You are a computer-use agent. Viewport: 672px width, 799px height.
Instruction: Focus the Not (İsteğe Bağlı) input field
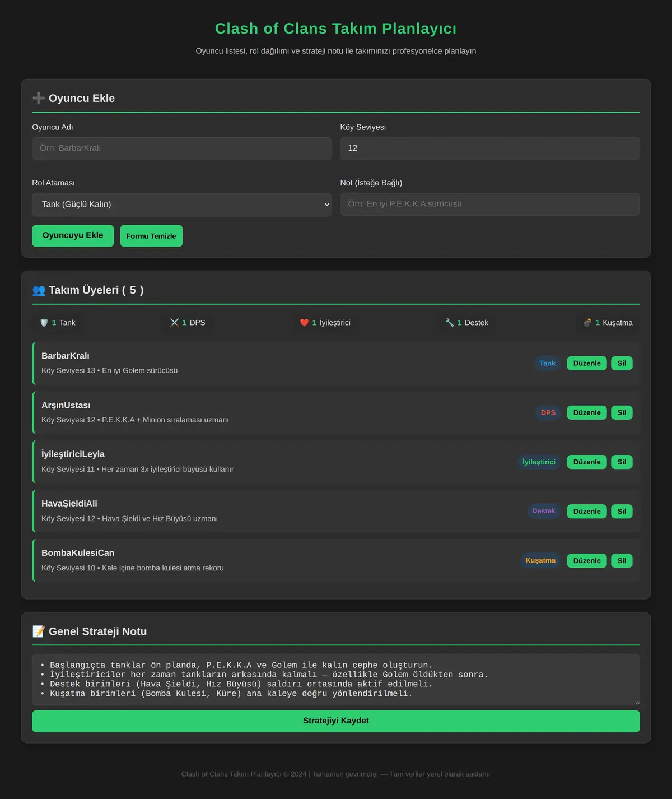click(x=490, y=205)
